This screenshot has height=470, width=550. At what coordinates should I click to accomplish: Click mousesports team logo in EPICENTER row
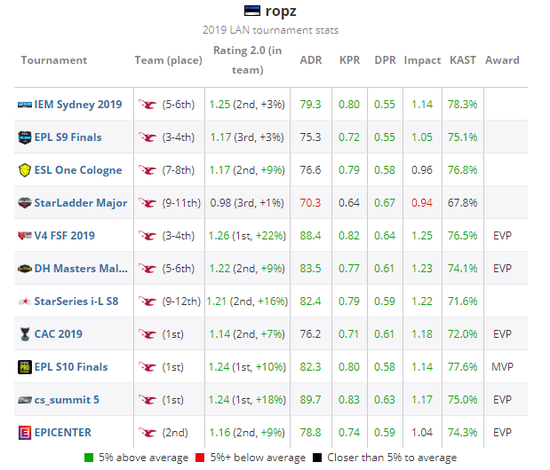pyautogui.click(x=147, y=432)
